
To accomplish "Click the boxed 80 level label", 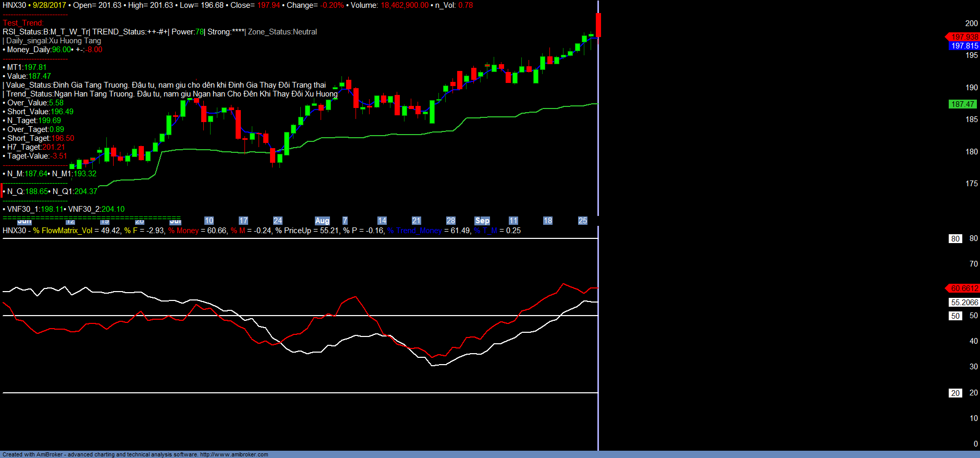I will 955,239.
